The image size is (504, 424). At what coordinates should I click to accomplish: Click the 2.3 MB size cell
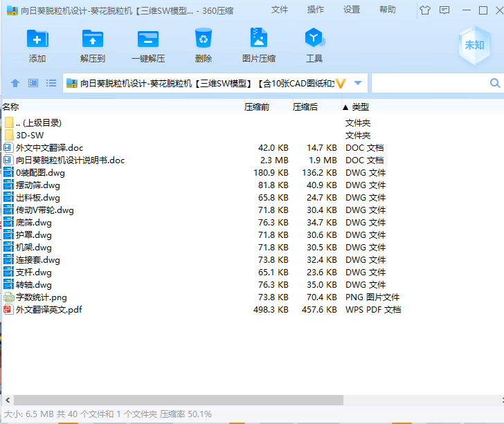[x=274, y=160]
